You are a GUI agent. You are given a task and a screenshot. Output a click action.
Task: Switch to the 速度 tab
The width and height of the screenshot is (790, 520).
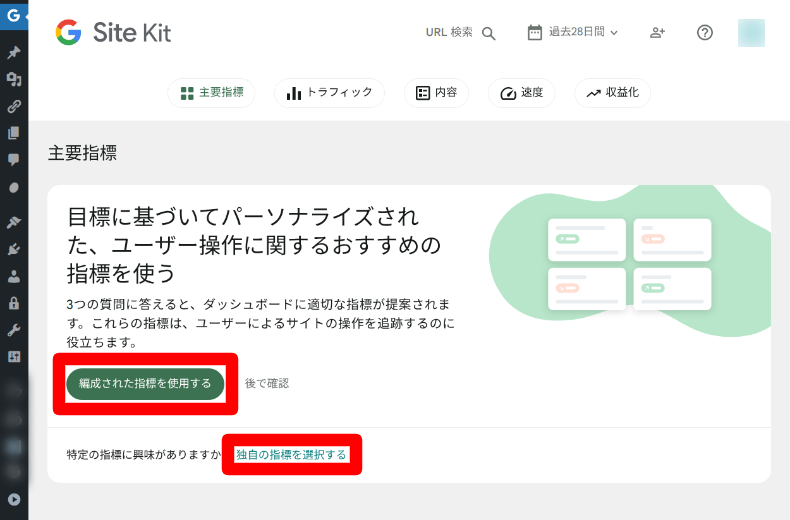point(521,93)
